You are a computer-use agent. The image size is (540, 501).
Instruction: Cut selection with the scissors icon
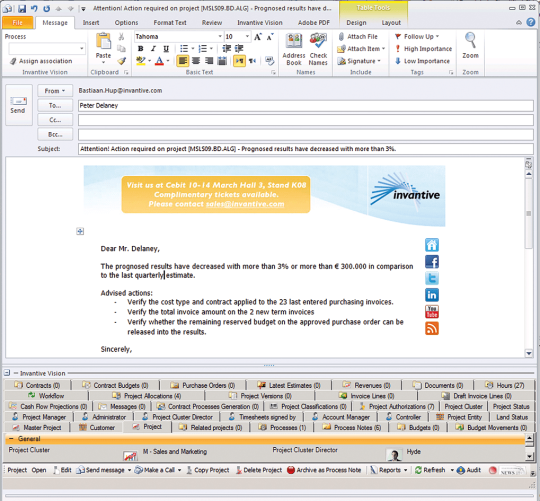(121, 36)
